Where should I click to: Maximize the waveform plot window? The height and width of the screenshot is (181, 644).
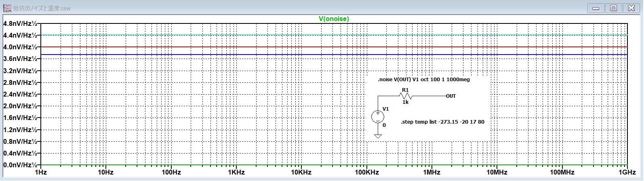click(x=613, y=8)
